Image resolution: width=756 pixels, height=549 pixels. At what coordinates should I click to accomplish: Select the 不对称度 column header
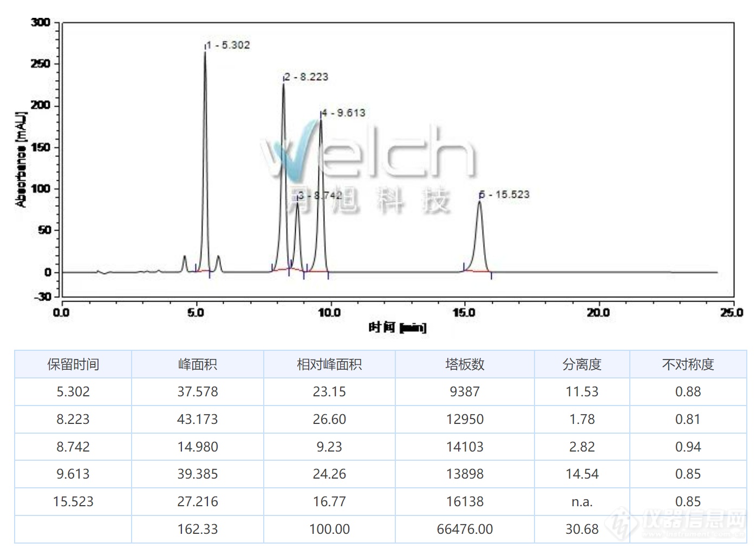(x=688, y=364)
